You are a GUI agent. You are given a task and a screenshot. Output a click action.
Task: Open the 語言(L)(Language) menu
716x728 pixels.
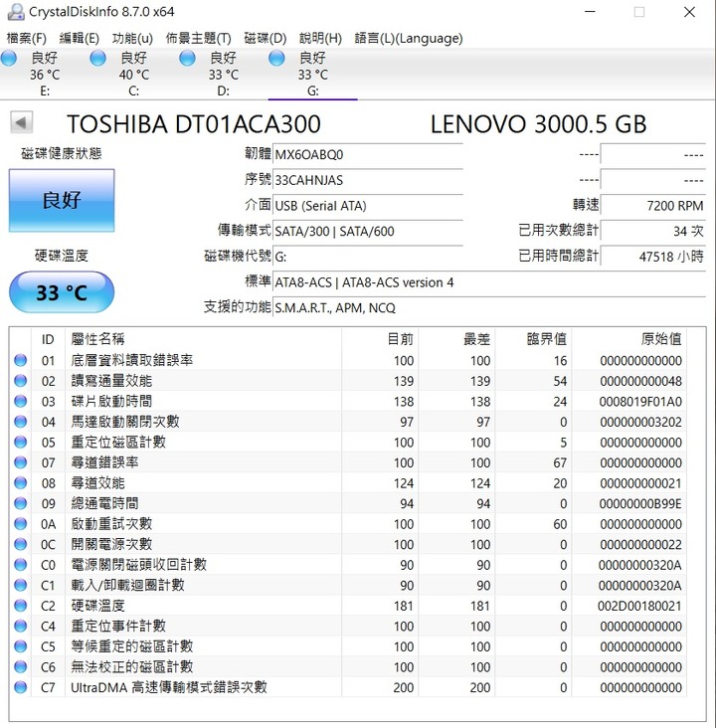pos(409,38)
